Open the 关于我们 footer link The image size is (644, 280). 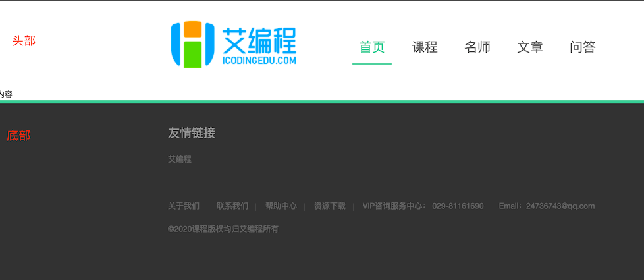click(x=184, y=206)
